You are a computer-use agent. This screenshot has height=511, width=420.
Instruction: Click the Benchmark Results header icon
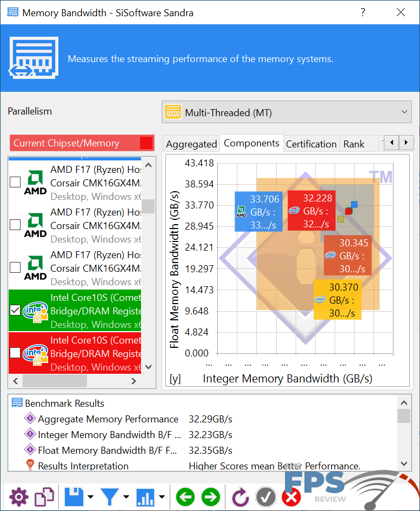[17, 403]
